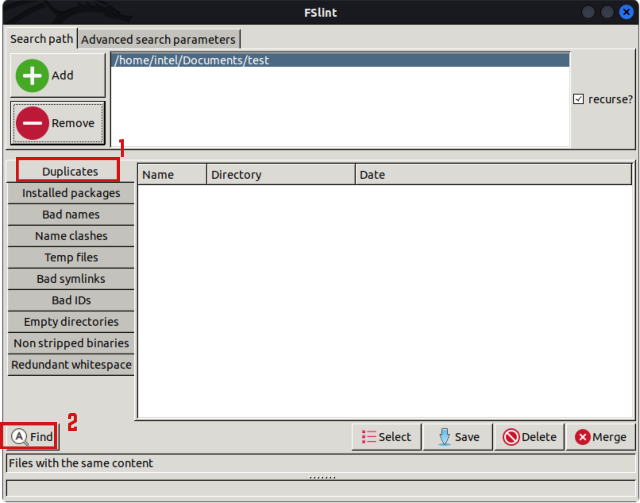Open the Name clashes section
The width and height of the screenshot is (640, 503).
pyautogui.click(x=70, y=236)
